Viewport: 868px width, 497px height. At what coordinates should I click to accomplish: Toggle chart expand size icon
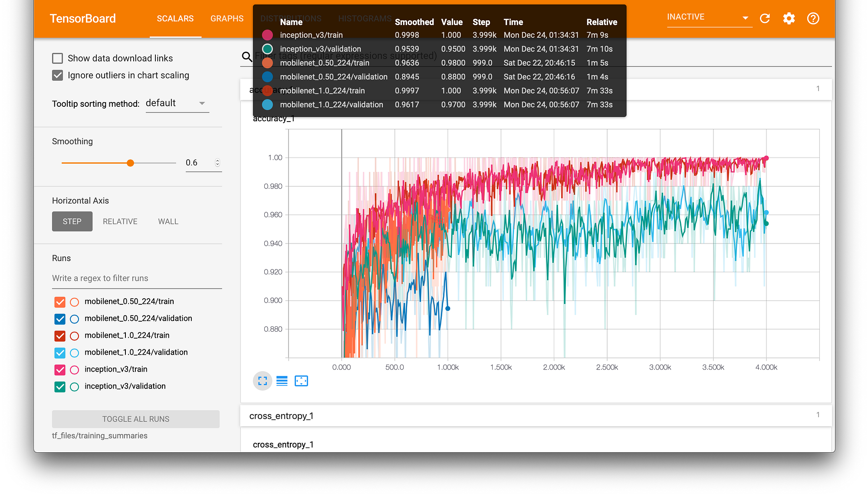click(263, 381)
